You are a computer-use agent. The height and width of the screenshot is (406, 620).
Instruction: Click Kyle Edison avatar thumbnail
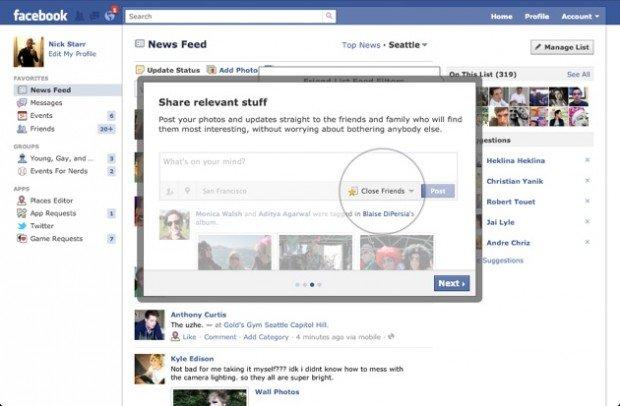(149, 368)
